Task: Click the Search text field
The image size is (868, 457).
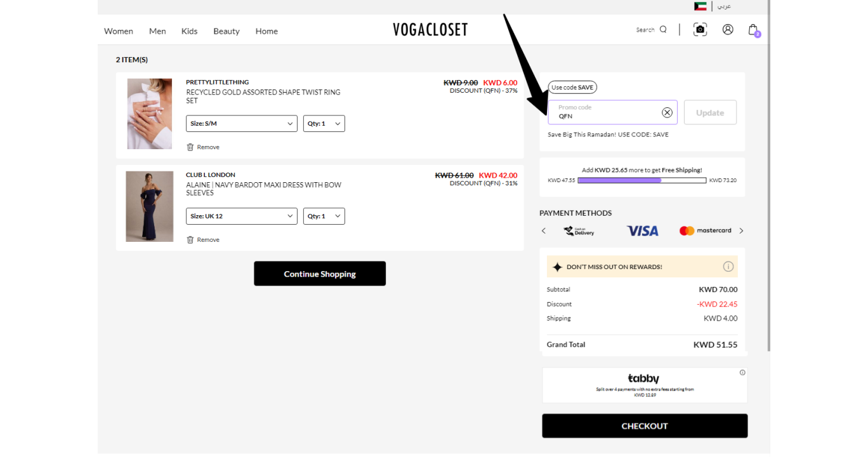Action: coord(645,30)
